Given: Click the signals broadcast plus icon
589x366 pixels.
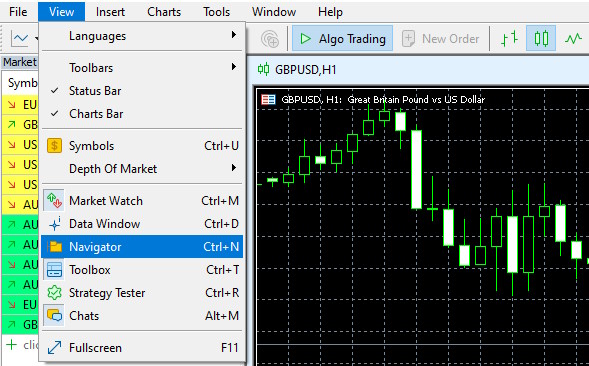Looking at the screenshot, I should [270, 39].
